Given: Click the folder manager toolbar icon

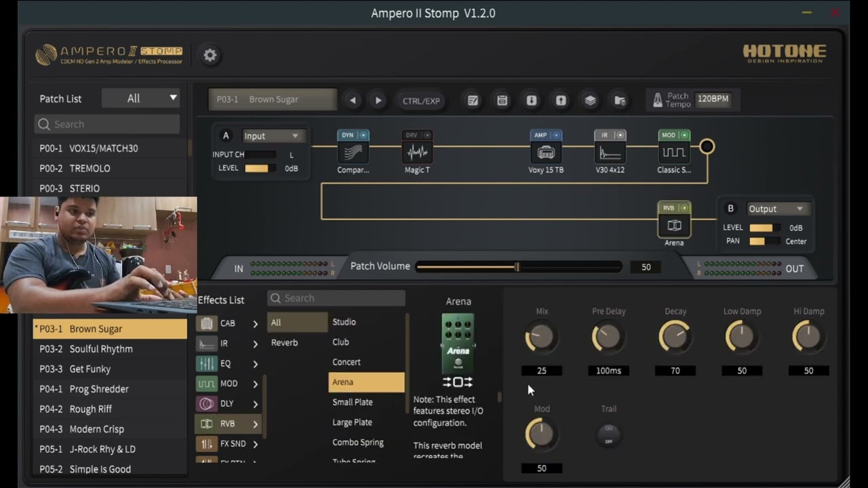Looking at the screenshot, I should tap(620, 100).
